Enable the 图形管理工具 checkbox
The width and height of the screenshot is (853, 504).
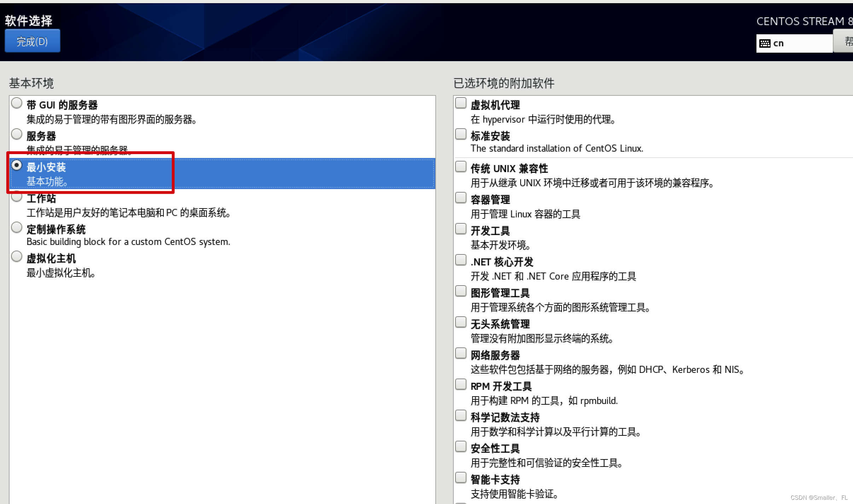(460, 291)
